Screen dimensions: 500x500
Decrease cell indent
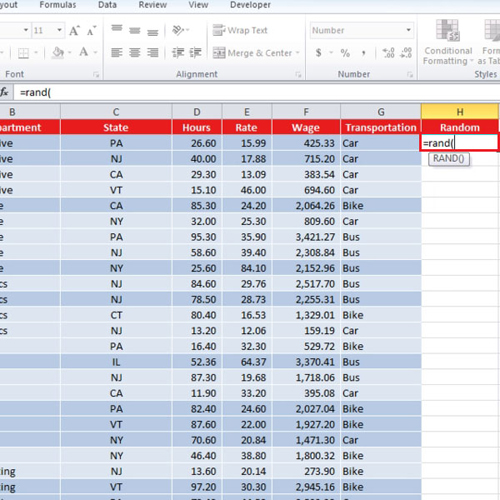pyautogui.click(x=178, y=53)
